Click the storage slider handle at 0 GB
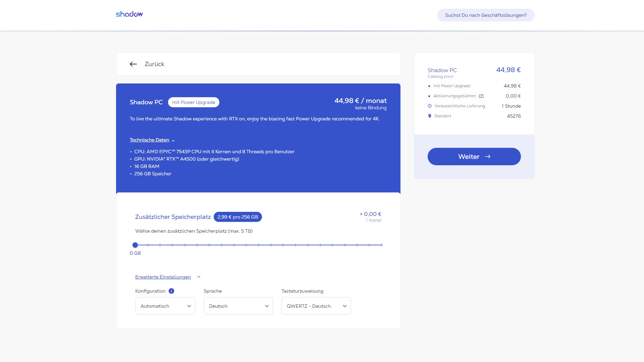This screenshot has width=644, height=362. [x=135, y=245]
